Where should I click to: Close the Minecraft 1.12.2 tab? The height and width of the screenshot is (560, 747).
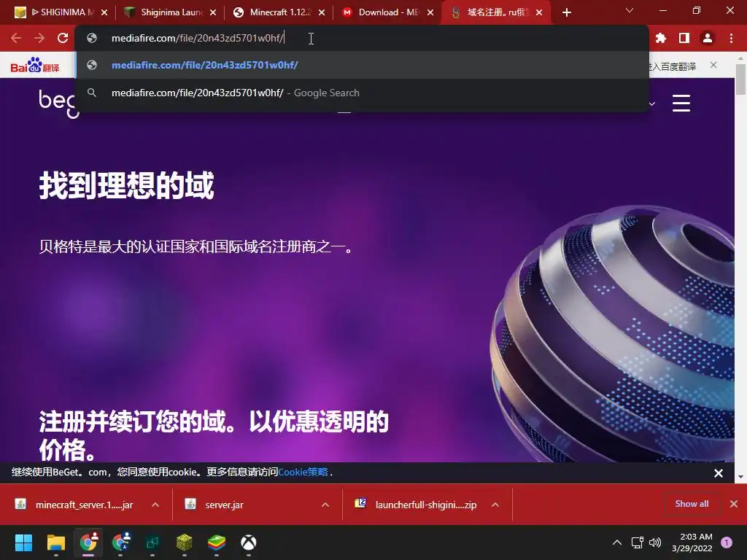[322, 12]
